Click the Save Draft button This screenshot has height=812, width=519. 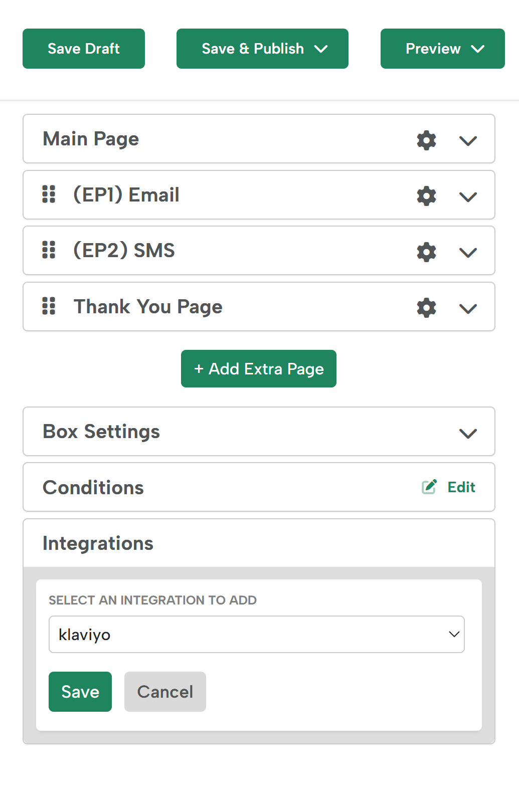coord(84,49)
